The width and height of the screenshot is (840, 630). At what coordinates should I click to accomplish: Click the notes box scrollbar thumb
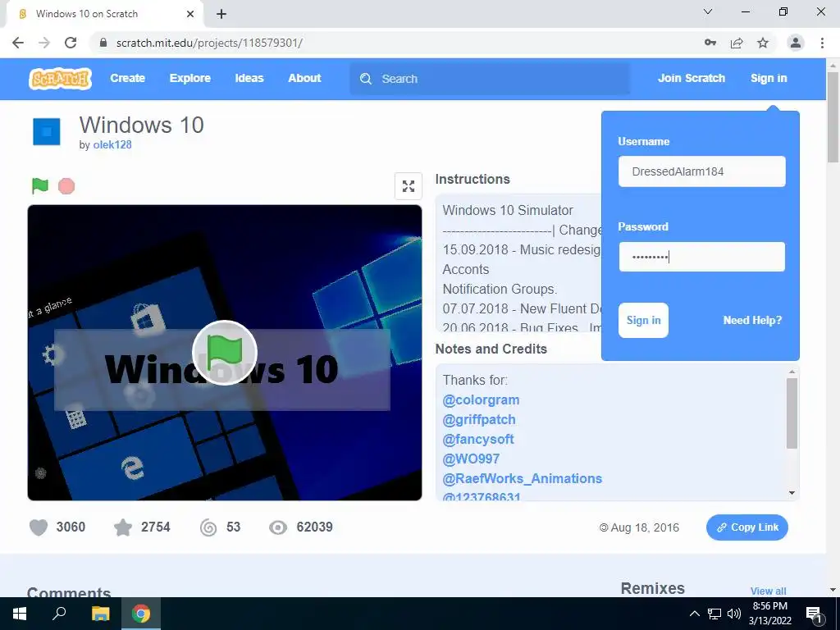(x=792, y=413)
